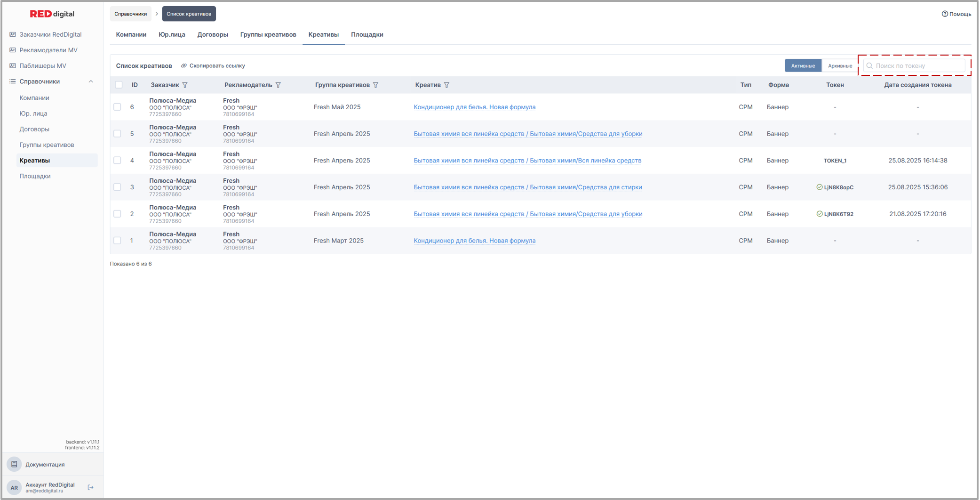Screen dimensions: 980x500
Task: Open the Группа креативов filter icon
Action: 375,85
